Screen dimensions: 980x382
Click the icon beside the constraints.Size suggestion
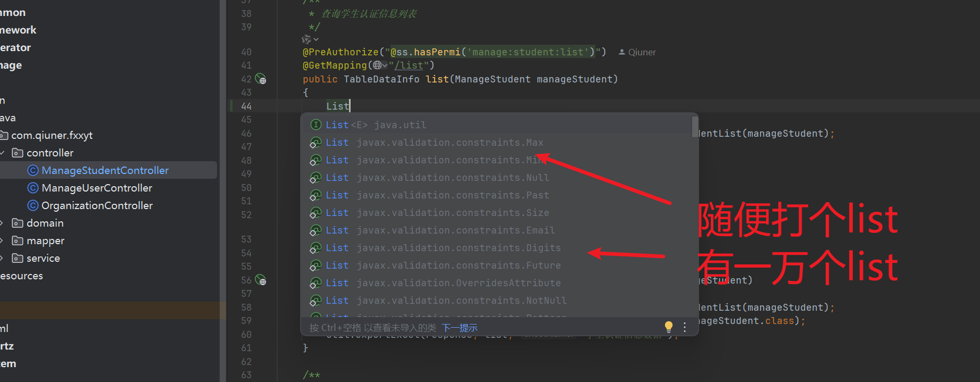315,213
